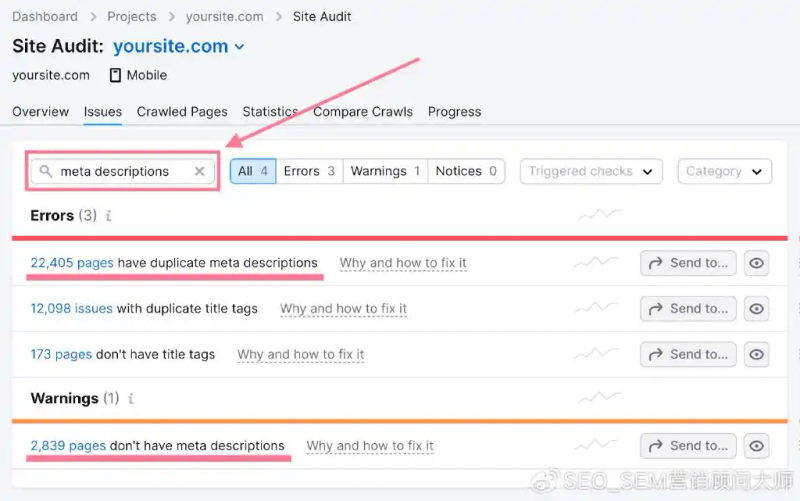The width and height of the screenshot is (800, 501).
Task: Open the yoursite.com project selector
Action: (179, 46)
